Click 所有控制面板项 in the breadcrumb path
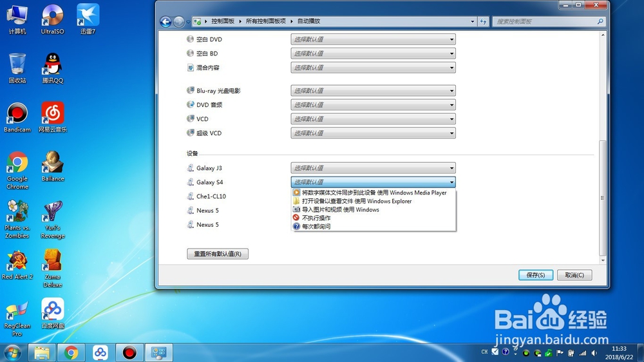 click(x=265, y=21)
